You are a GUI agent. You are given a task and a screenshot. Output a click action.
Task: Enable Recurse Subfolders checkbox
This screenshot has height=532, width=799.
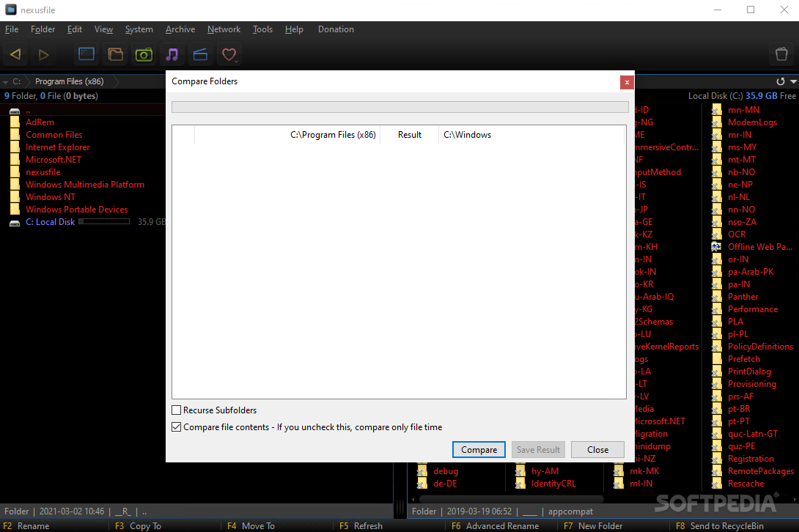point(177,410)
